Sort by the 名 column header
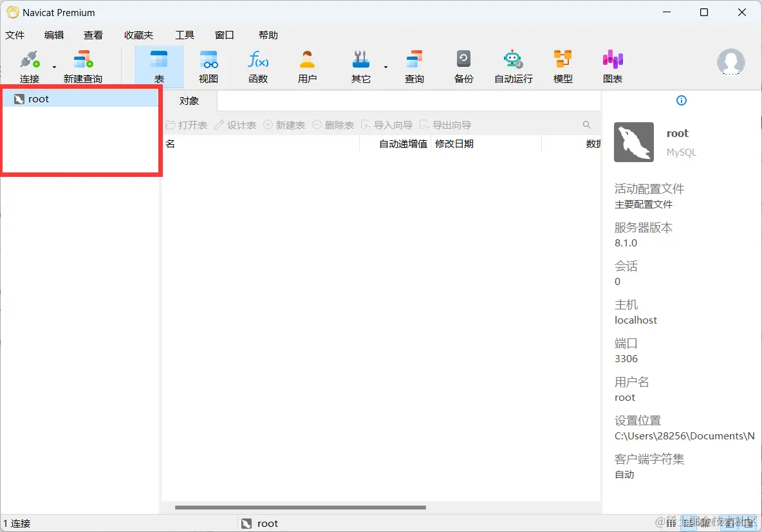Image resolution: width=762 pixels, height=532 pixels. (x=261, y=144)
